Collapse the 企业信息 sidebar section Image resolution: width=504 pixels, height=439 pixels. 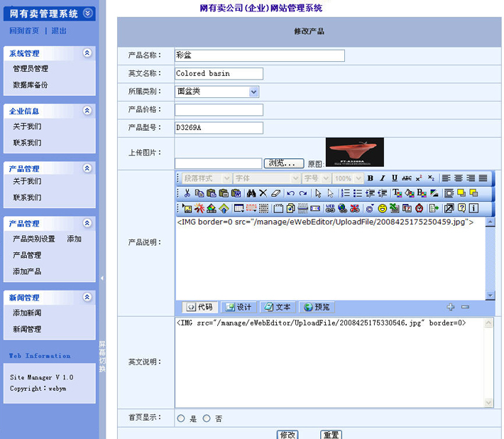point(87,111)
